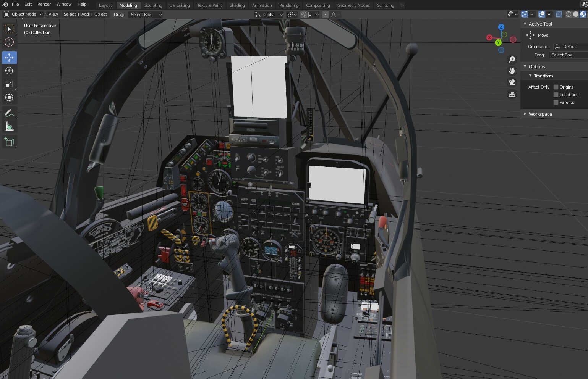588x379 pixels.
Task: Click the negative Y axis gizmo circle
Action: [x=504, y=34]
